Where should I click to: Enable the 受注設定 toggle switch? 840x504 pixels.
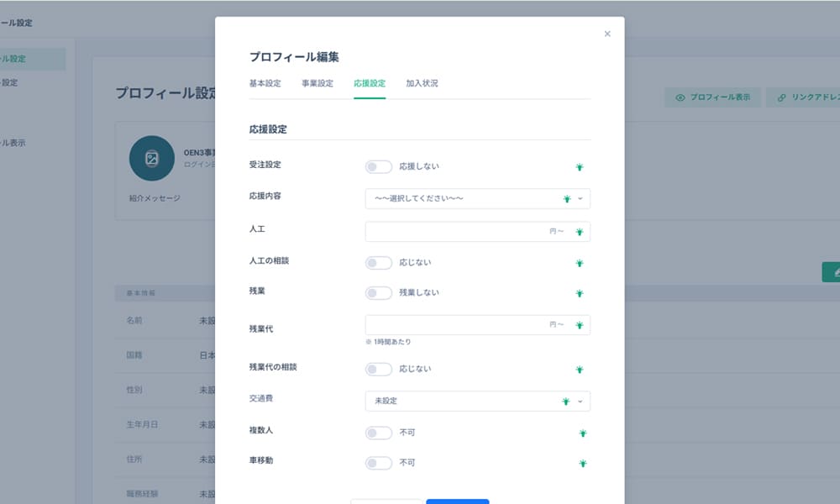pos(379,166)
